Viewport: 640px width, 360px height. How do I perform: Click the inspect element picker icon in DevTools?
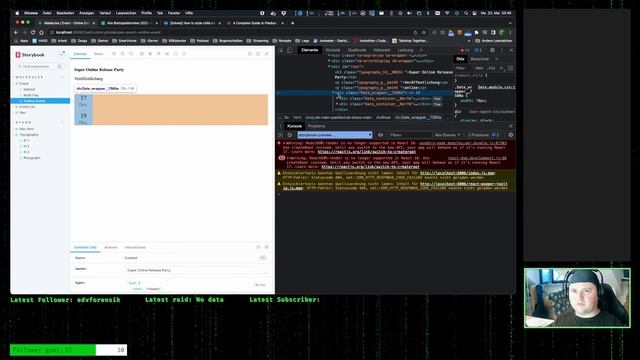[281, 50]
